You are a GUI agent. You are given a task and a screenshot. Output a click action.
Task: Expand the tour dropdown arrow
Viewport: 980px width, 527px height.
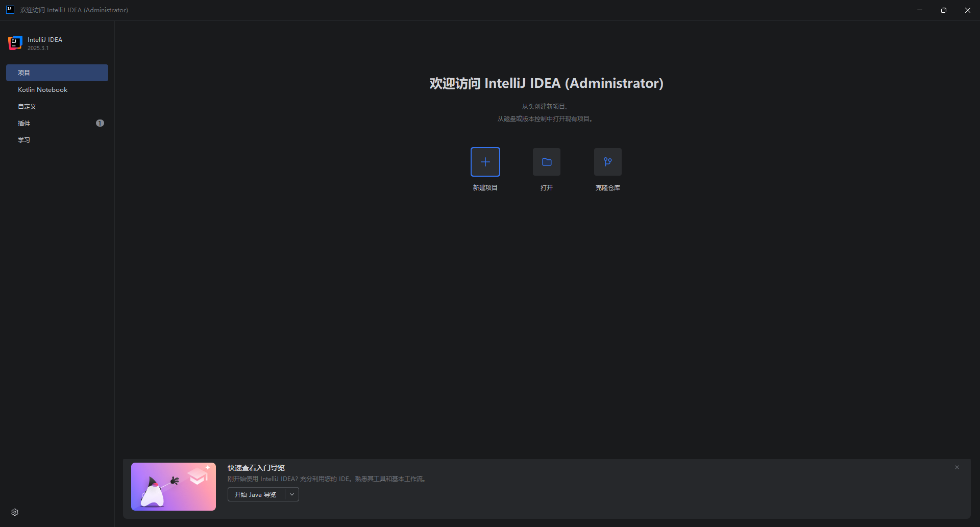click(292, 494)
